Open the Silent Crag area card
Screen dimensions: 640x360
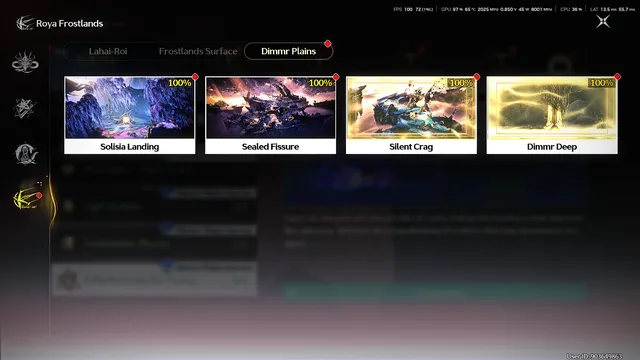[411, 115]
